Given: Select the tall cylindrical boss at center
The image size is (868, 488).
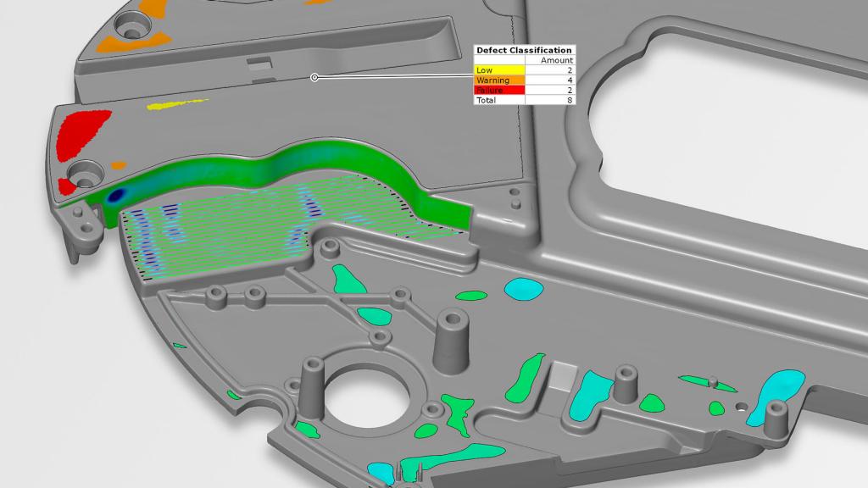Looking at the screenshot, I should [452, 339].
